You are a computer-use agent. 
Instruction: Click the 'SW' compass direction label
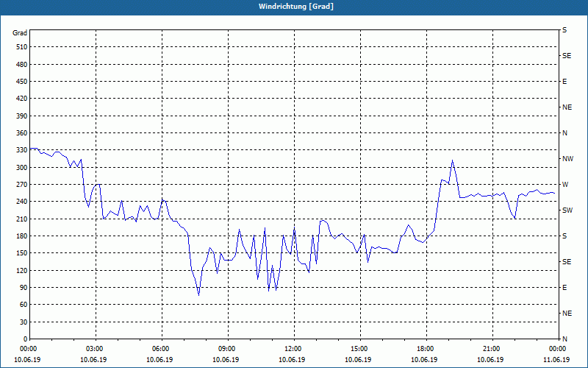(x=567, y=210)
